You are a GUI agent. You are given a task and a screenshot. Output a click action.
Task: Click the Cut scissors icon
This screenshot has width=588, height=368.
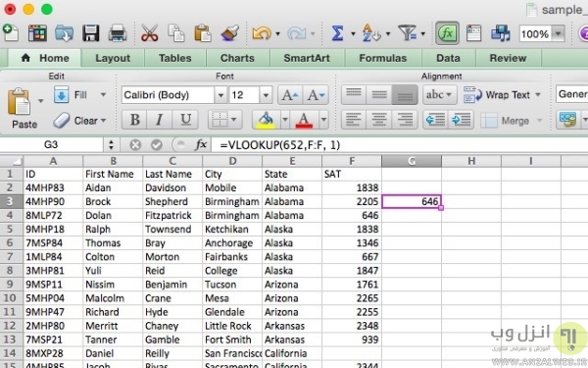click(x=149, y=33)
